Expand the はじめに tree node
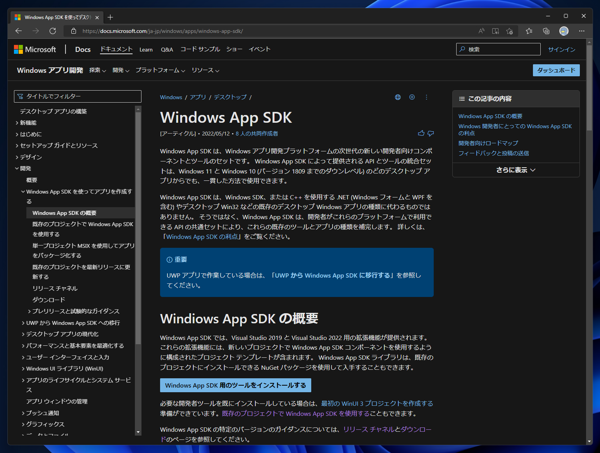 coord(17,134)
